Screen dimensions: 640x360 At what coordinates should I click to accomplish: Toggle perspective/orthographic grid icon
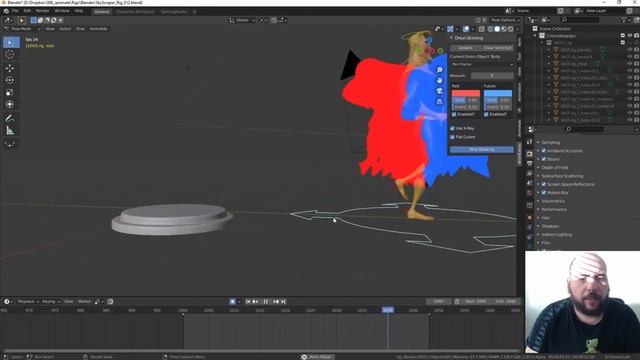[439, 101]
